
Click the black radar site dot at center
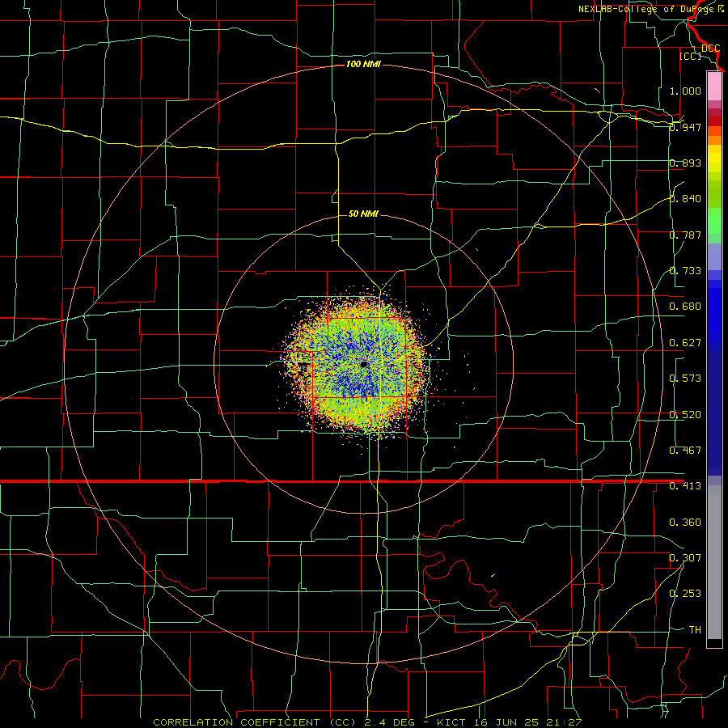[x=364, y=365]
